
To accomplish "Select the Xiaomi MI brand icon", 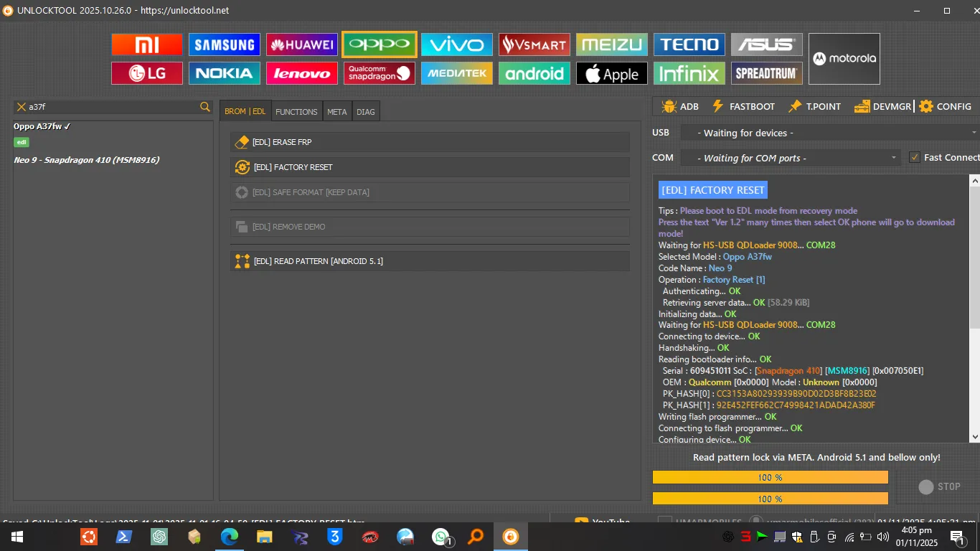I will pos(147,44).
